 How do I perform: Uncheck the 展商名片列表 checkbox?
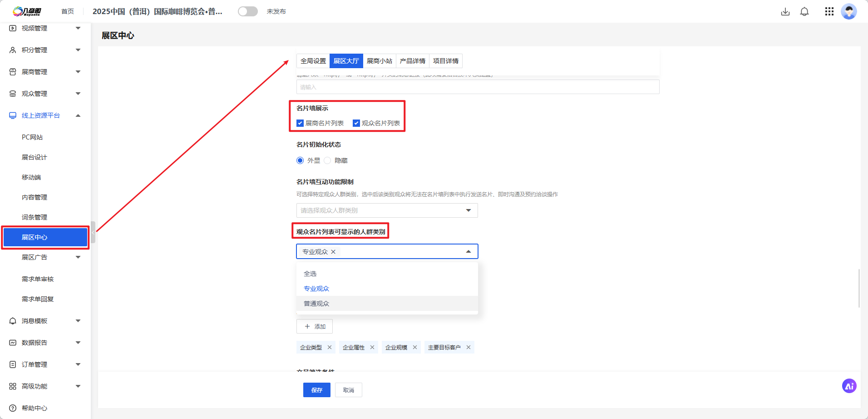coord(300,123)
